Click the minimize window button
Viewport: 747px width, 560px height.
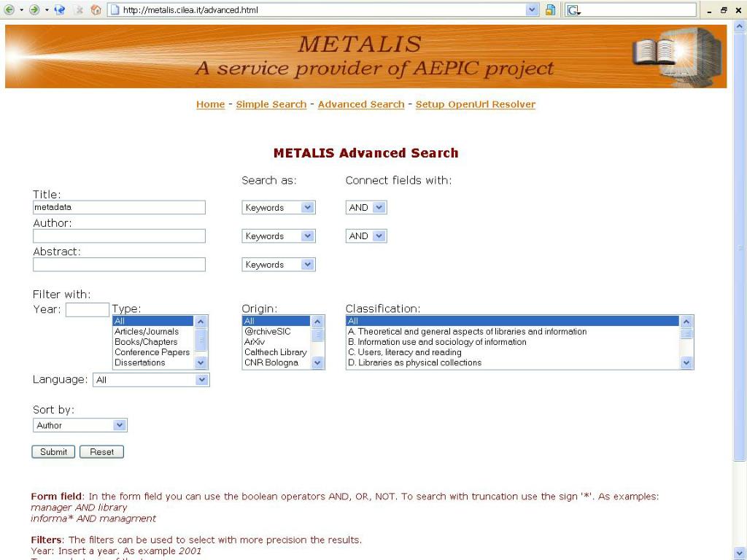tap(709, 10)
